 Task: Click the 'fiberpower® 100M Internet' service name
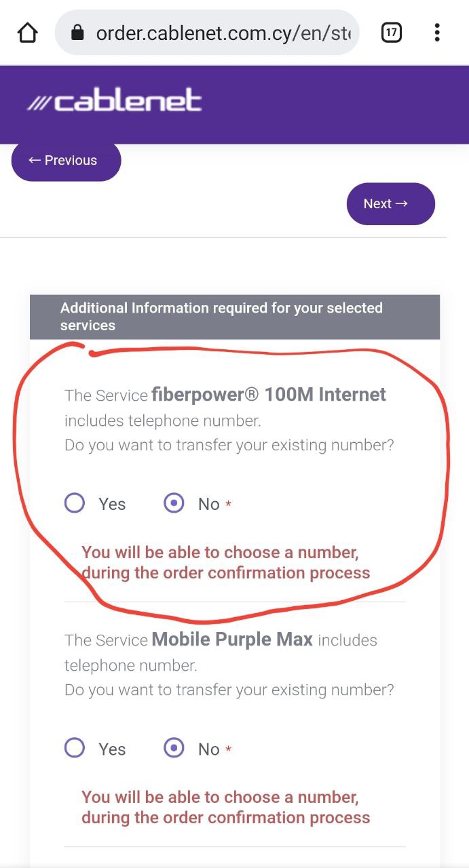pyautogui.click(x=269, y=394)
